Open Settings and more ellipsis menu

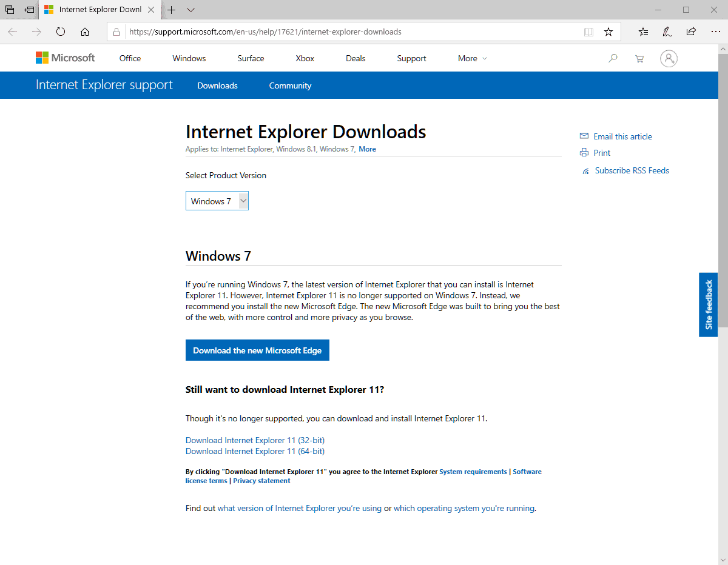point(715,32)
